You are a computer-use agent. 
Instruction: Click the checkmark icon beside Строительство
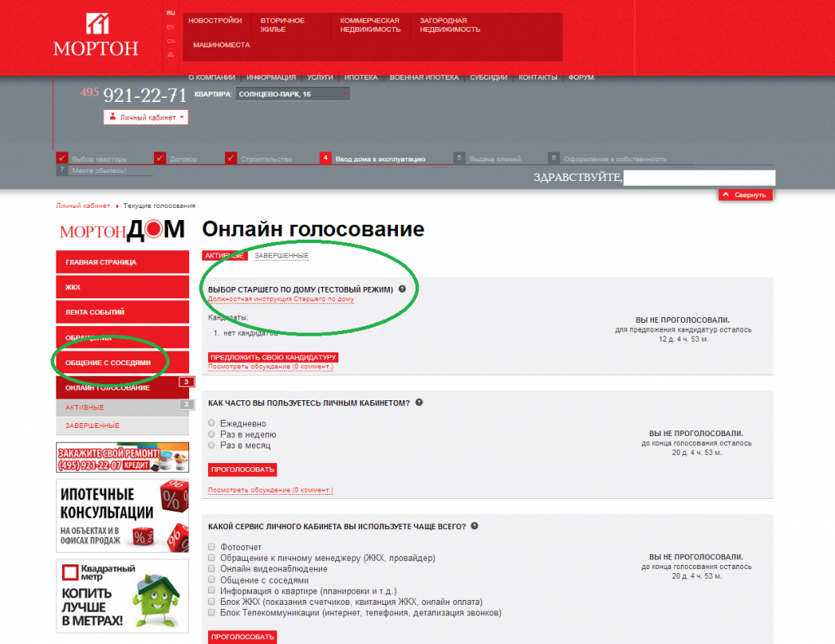231,158
